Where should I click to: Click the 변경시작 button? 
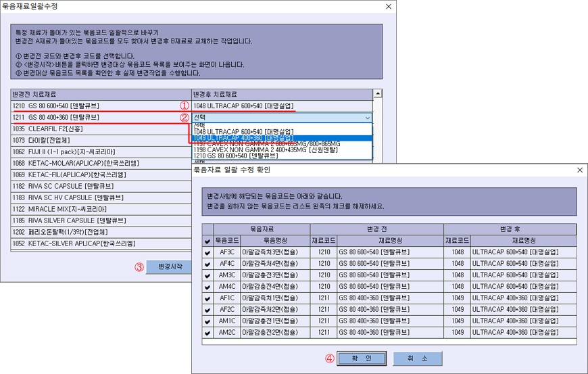pyautogui.click(x=170, y=266)
